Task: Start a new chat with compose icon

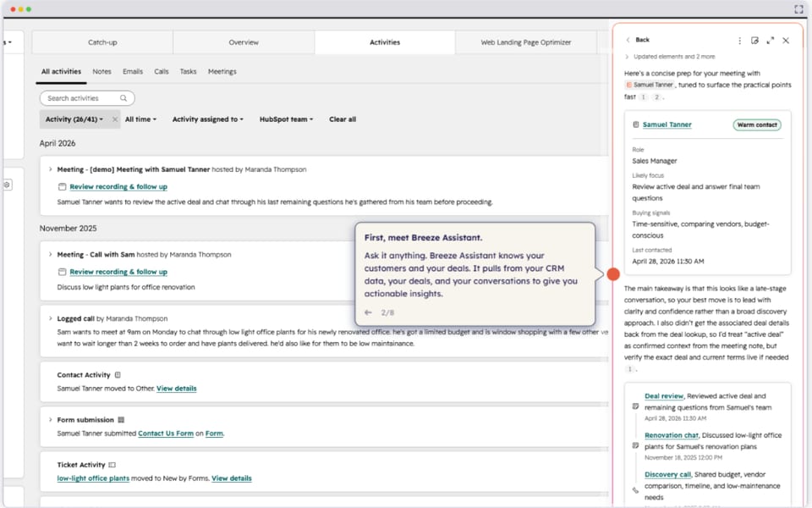Action: tap(754, 41)
